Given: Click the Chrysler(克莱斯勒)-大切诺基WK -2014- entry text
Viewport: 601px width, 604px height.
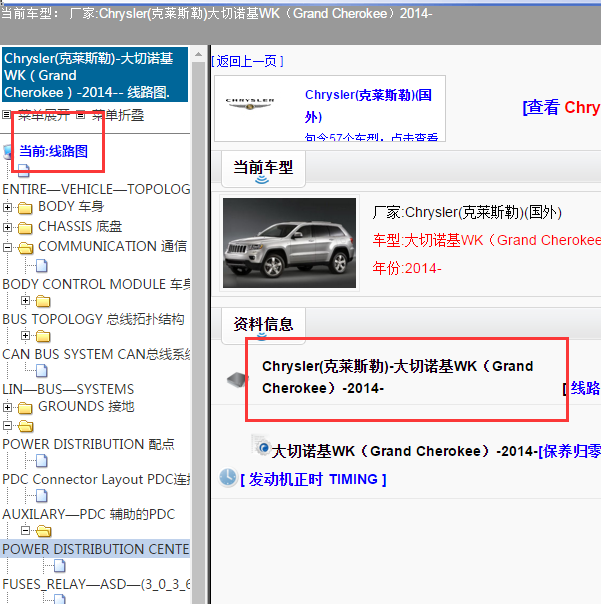Looking at the screenshot, I should click(x=398, y=377).
